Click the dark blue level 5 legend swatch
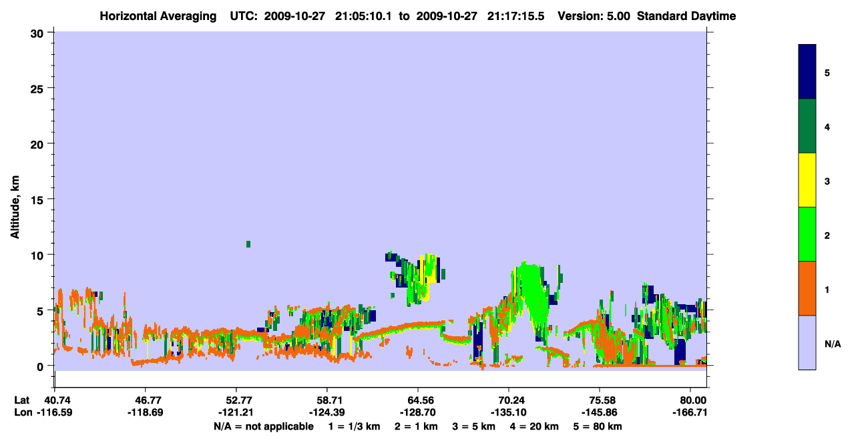This screenshot has height=445, width=868. coord(807,71)
